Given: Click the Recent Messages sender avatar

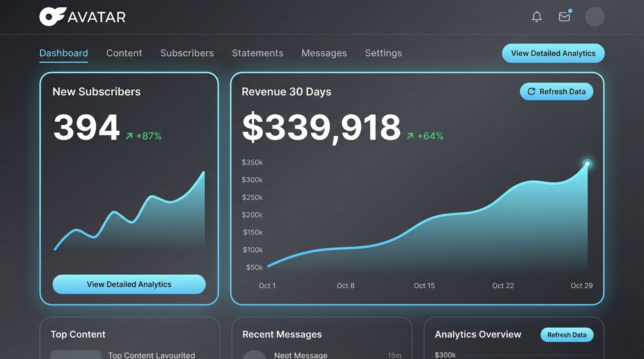Looking at the screenshot, I should pos(254,355).
